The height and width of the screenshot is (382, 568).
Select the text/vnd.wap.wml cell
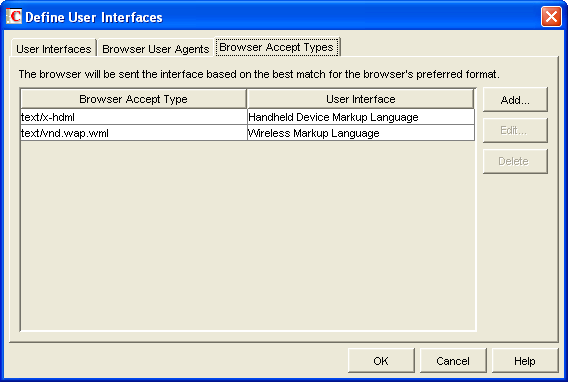pos(134,133)
